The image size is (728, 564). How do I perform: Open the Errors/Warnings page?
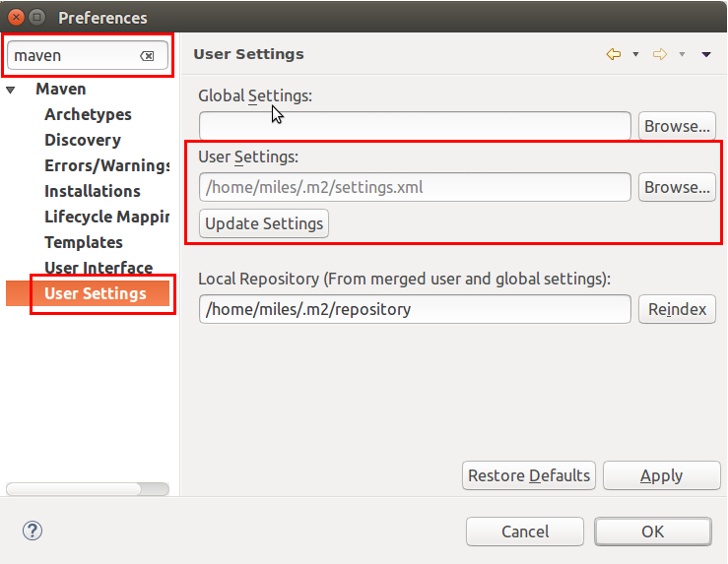click(x=106, y=165)
